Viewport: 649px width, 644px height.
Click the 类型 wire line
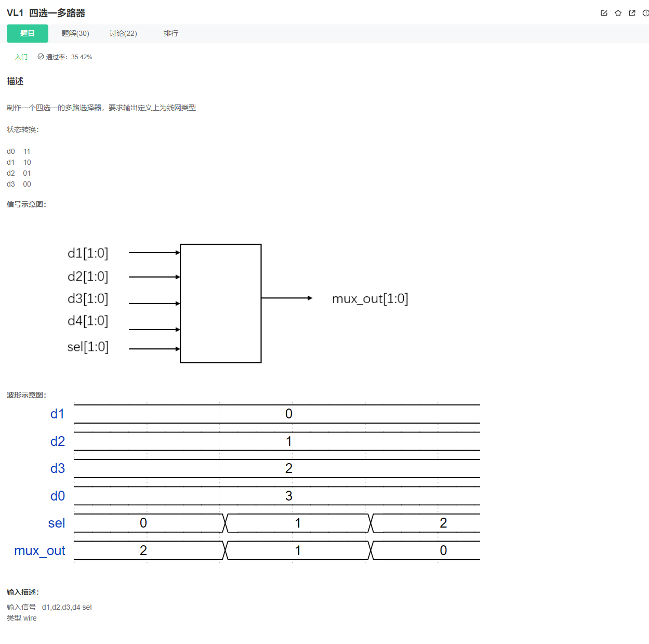coord(22,618)
